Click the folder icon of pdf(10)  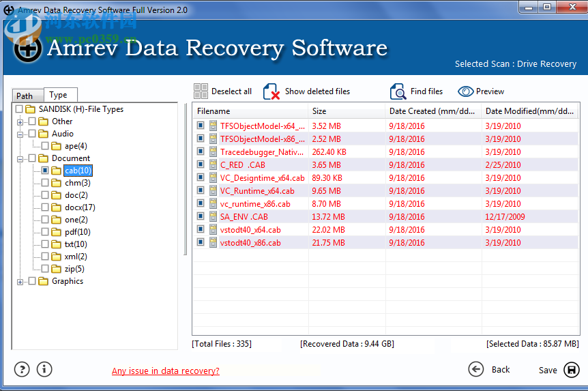pyautogui.click(x=56, y=232)
